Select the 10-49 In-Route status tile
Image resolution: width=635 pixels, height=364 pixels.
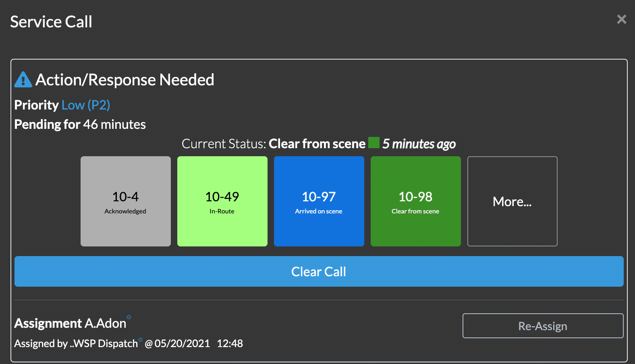tap(222, 201)
